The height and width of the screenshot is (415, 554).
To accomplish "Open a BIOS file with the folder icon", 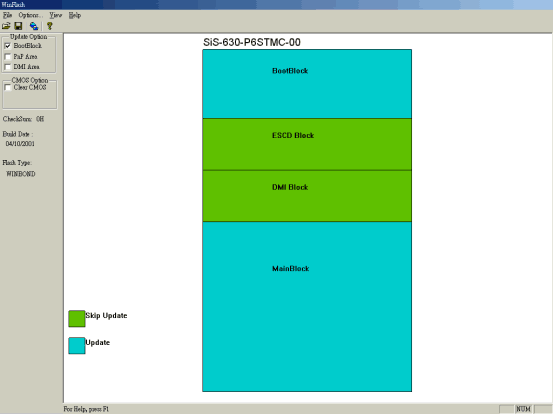I will pos(6,26).
